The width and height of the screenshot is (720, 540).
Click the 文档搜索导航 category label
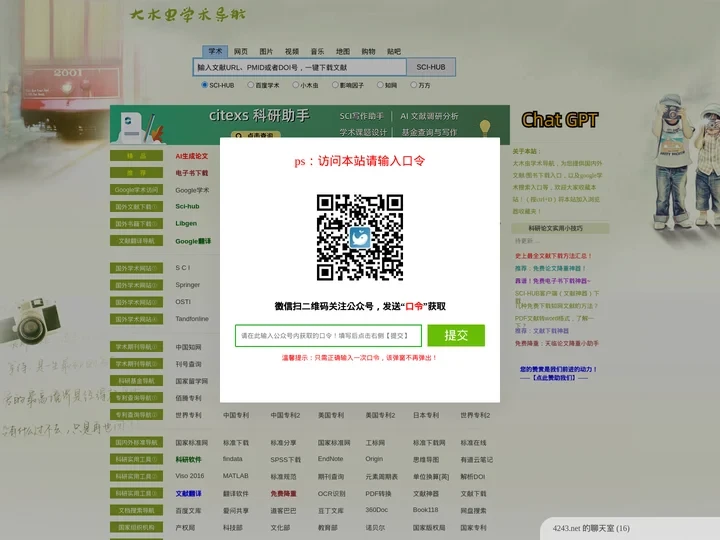pos(136,511)
